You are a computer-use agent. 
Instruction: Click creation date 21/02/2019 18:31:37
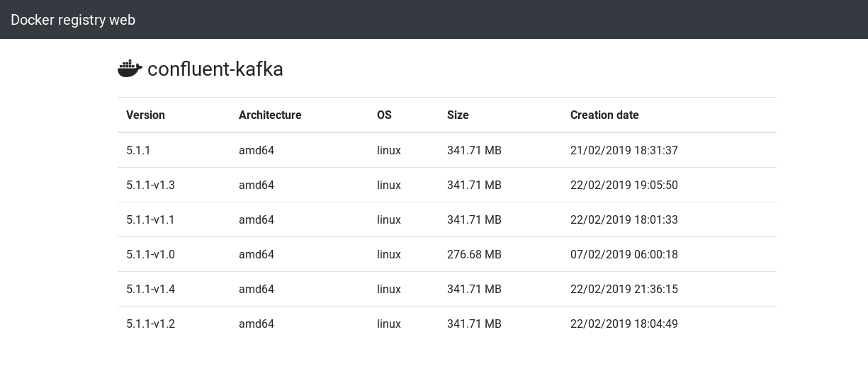pyautogui.click(x=624, y=150)
